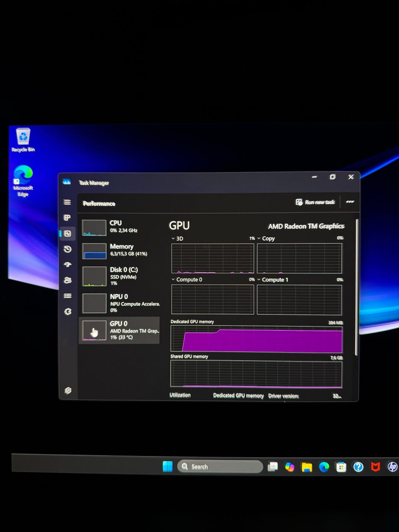Toggle the hamburger navigation menu
The height and width of the screenshot is (532, 399).
click(x=67, y=202)
